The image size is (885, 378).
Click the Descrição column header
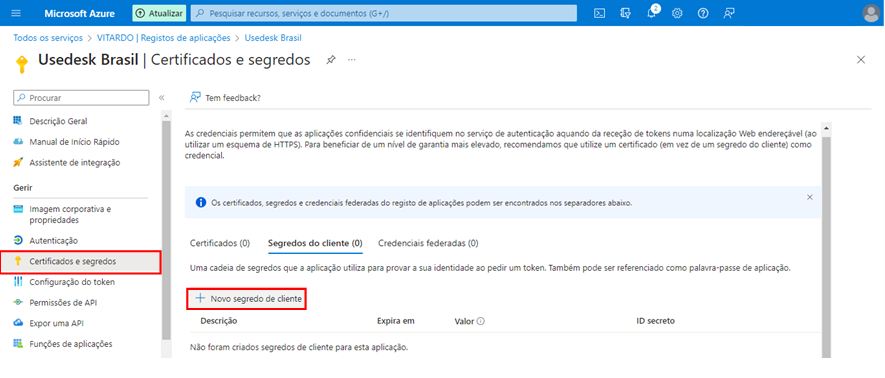219,321
